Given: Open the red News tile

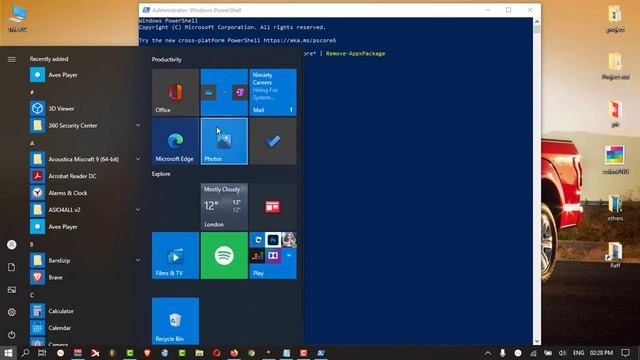Looking at the screenshot, I should 273,207.
